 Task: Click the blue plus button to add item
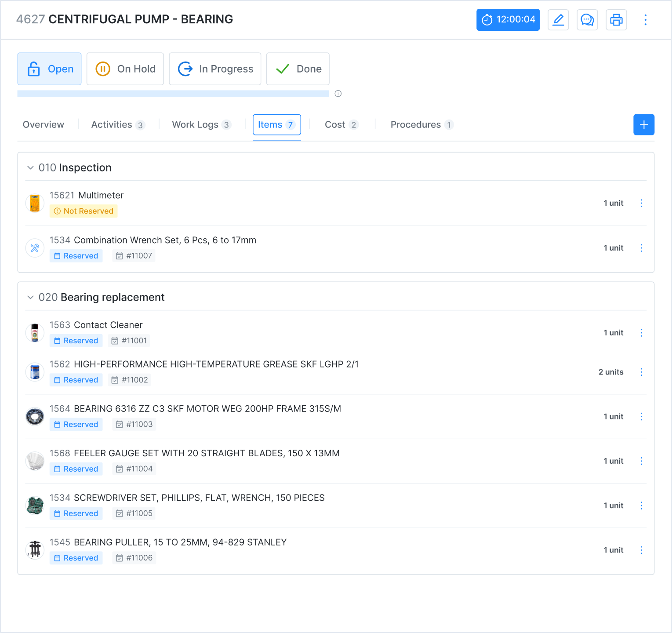click(644, 124)
